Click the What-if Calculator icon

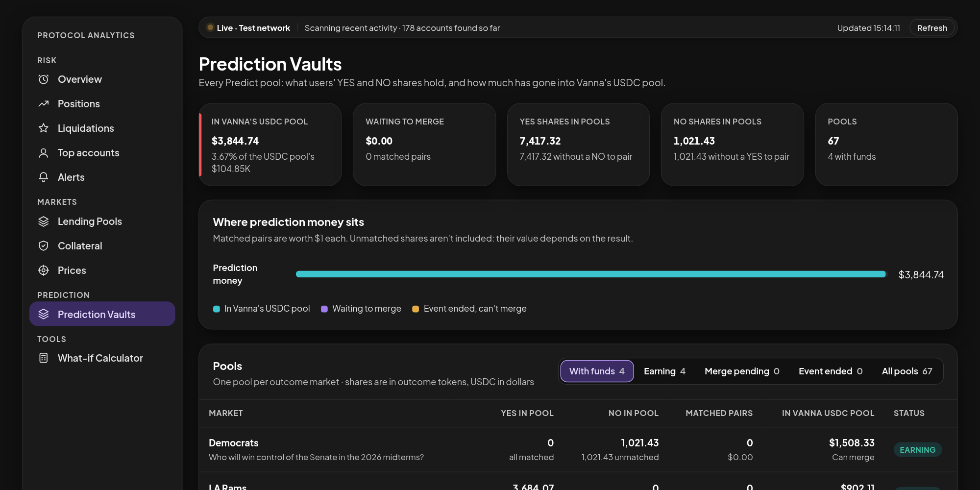[x=44, y=358]
